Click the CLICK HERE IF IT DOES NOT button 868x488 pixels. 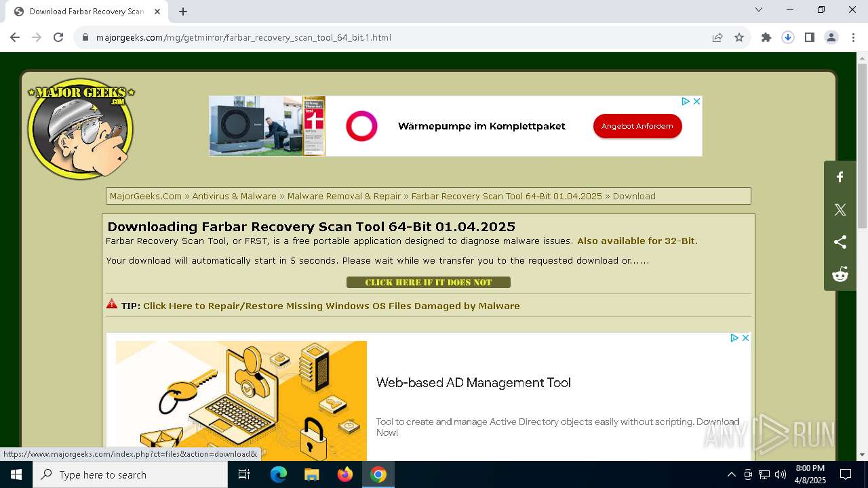tap(429, 282)
